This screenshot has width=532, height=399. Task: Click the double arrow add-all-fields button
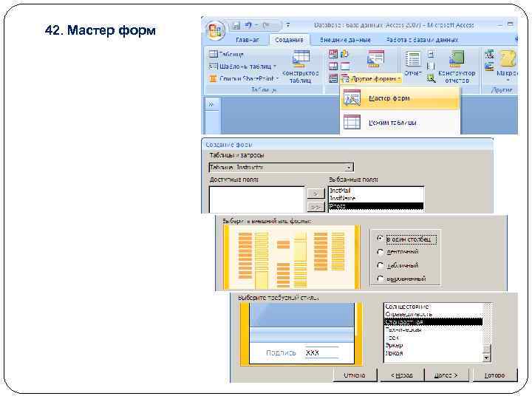[x=316, y=207]
